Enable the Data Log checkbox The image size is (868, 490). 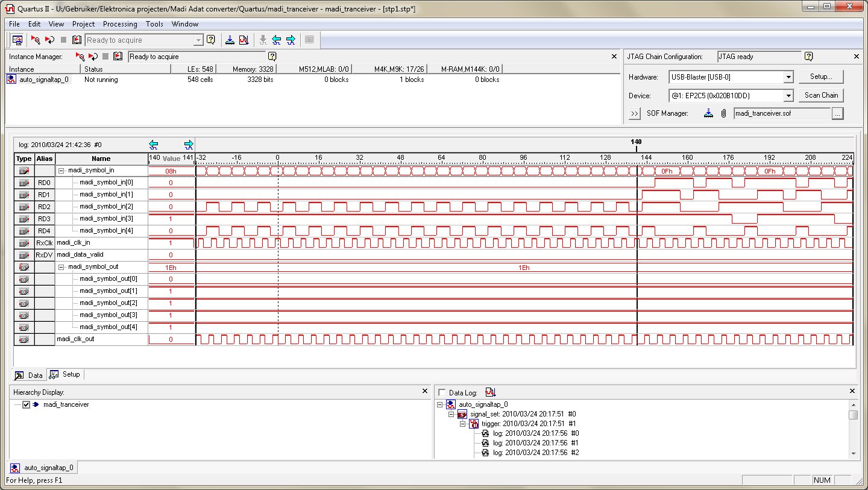point(442,392)
